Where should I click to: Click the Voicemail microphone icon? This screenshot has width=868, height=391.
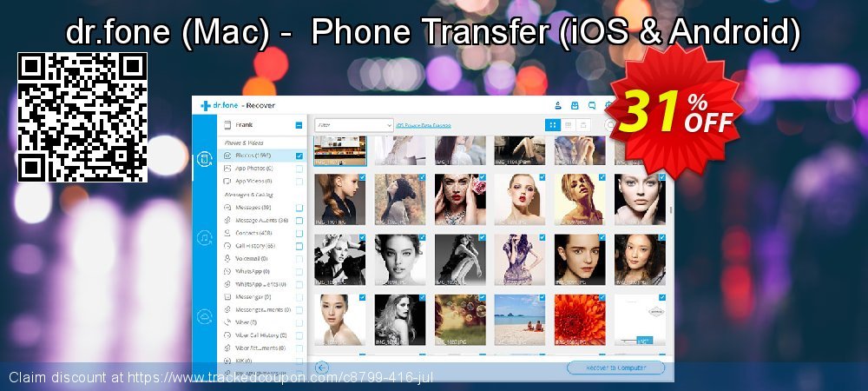[227, 258]
